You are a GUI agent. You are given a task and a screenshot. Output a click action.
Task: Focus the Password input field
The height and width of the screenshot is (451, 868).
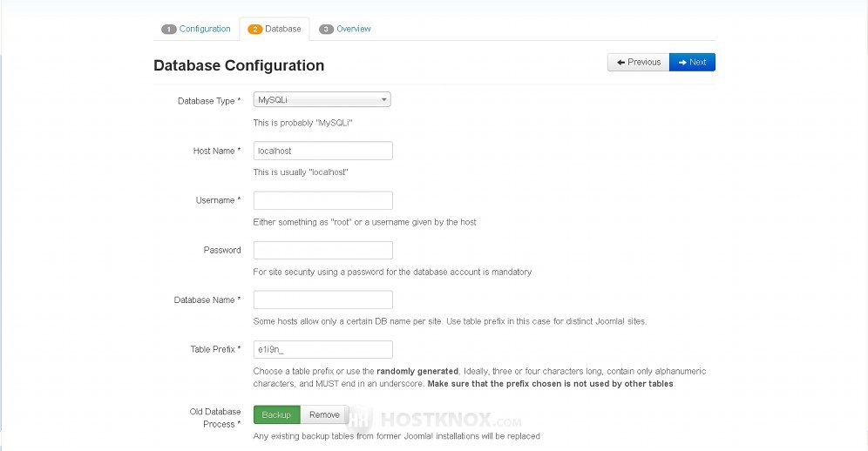click(x=322, y=250)
